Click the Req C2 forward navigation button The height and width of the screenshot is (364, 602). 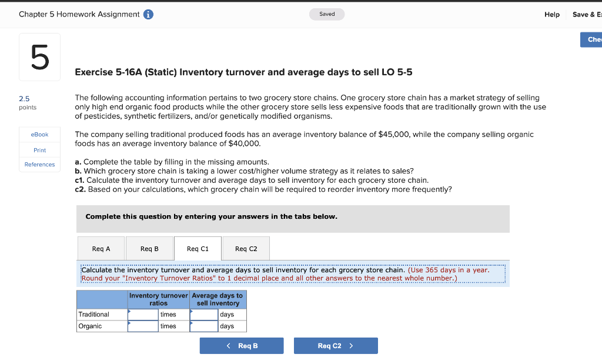click(336, 345)
